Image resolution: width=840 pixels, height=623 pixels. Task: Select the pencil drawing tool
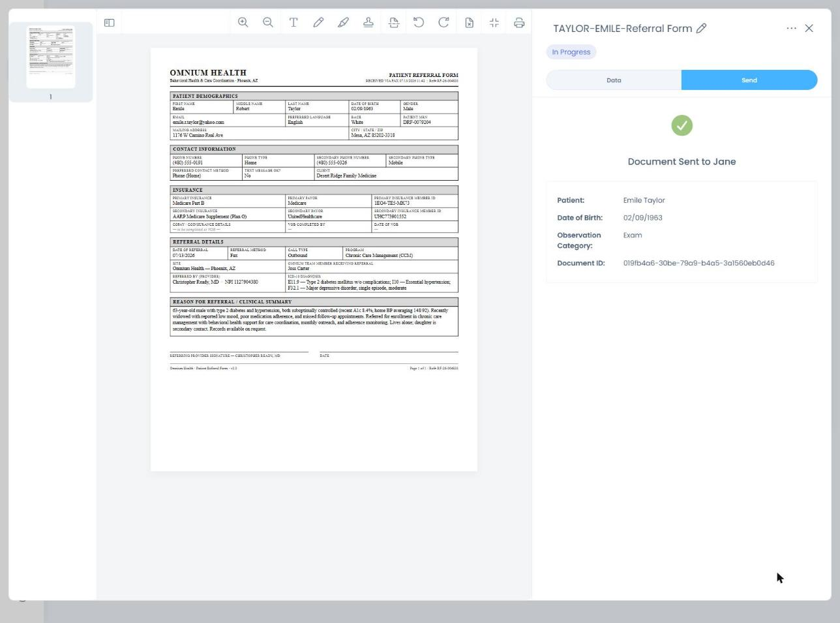click(x=318, y=22)
